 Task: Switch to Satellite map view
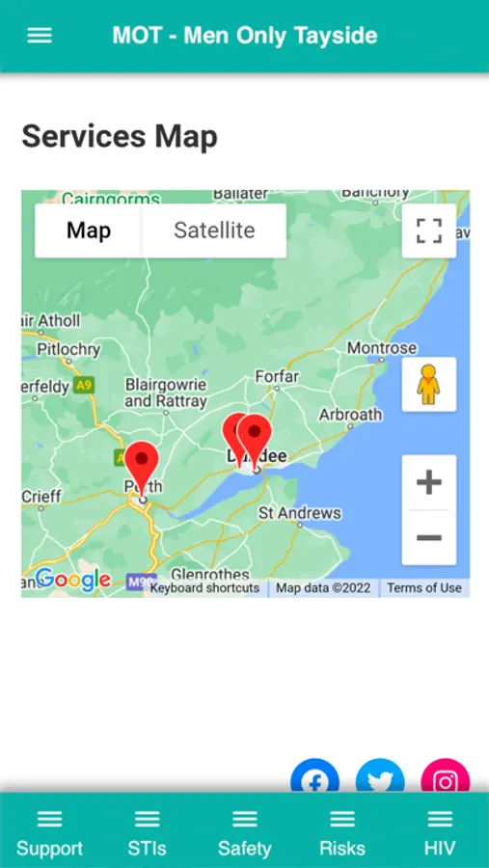click(x=214, y=231)
